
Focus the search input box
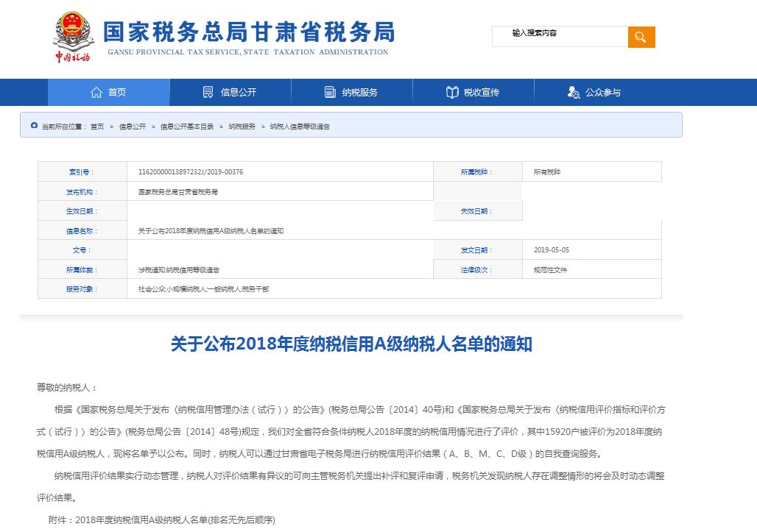tap(560, 37)
